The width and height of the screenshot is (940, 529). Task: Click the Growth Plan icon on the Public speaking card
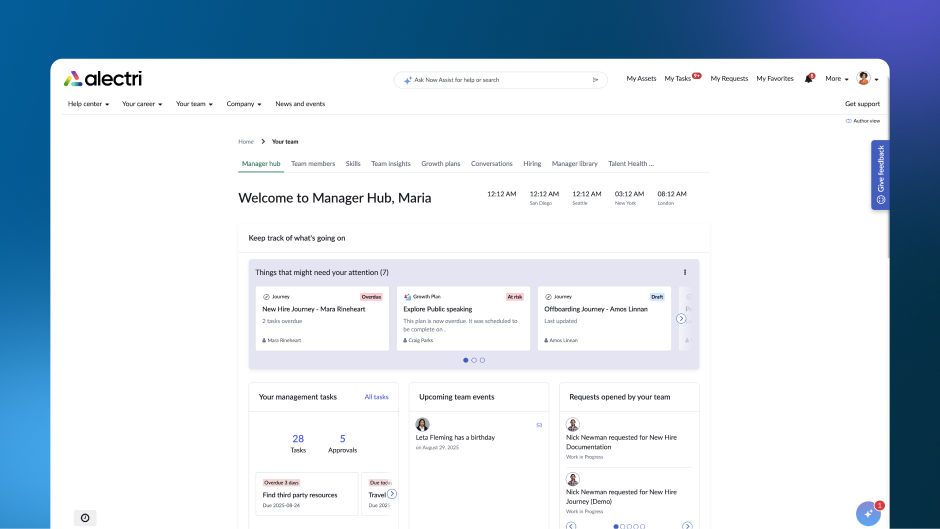click(x=407, y=297)
